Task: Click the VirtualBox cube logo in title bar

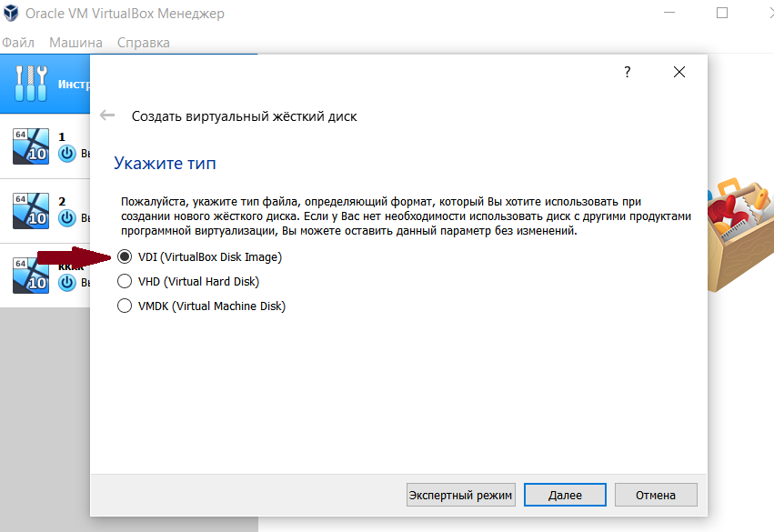Action: coord(14,14)
